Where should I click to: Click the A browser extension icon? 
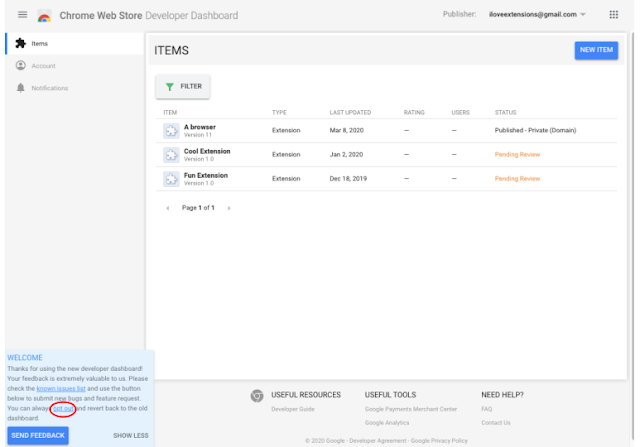click(x=171, y=131)
